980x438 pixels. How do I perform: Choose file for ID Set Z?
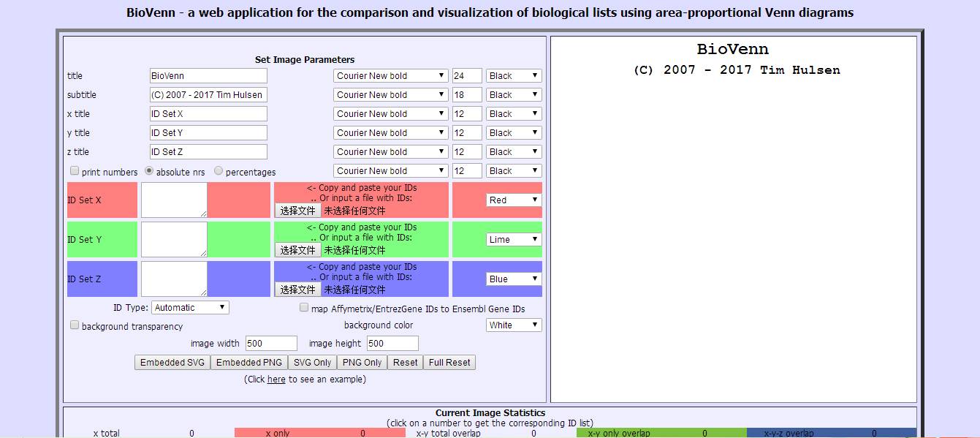298,290
